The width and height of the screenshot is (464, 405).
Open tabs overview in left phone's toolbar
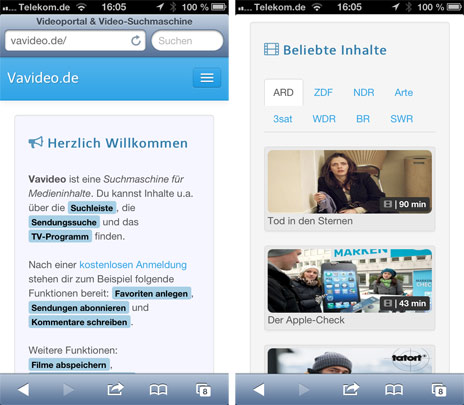coord(203,390)
